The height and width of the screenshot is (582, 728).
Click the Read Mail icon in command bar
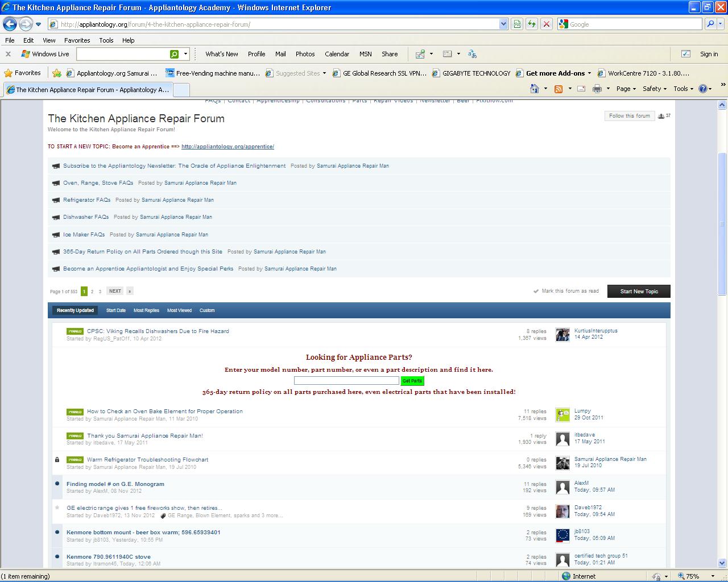pyautogui.click(x=581, y=89)
